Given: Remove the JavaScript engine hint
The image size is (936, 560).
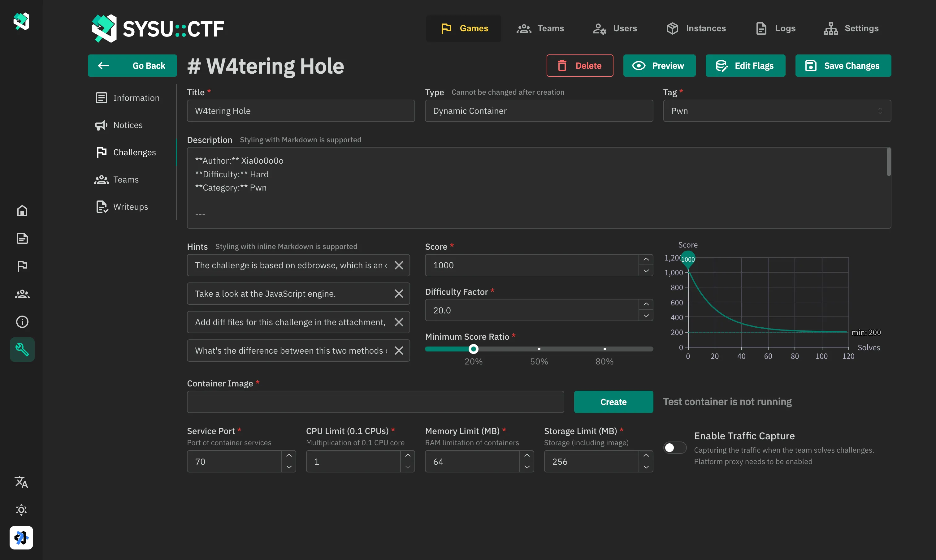Looking at the screenshot, I should click(399, 294).
